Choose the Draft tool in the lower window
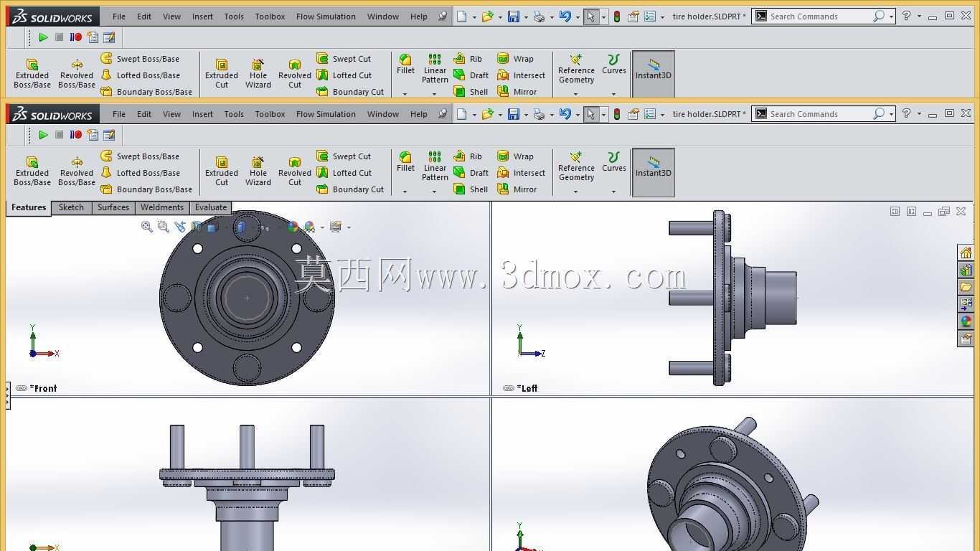 coord(471,173)
